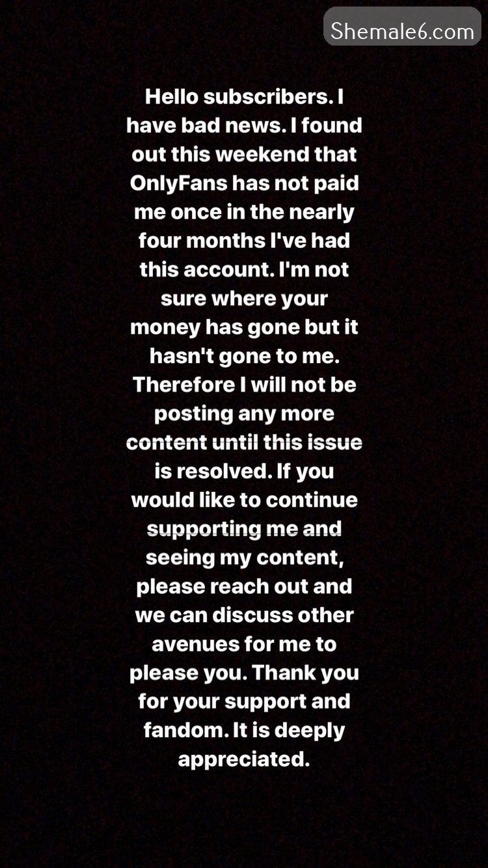Image resolution: width=488 pixels, height=868 pixels.
Task: Click the line "hasn't gone to me."
Action: (244, 356)
